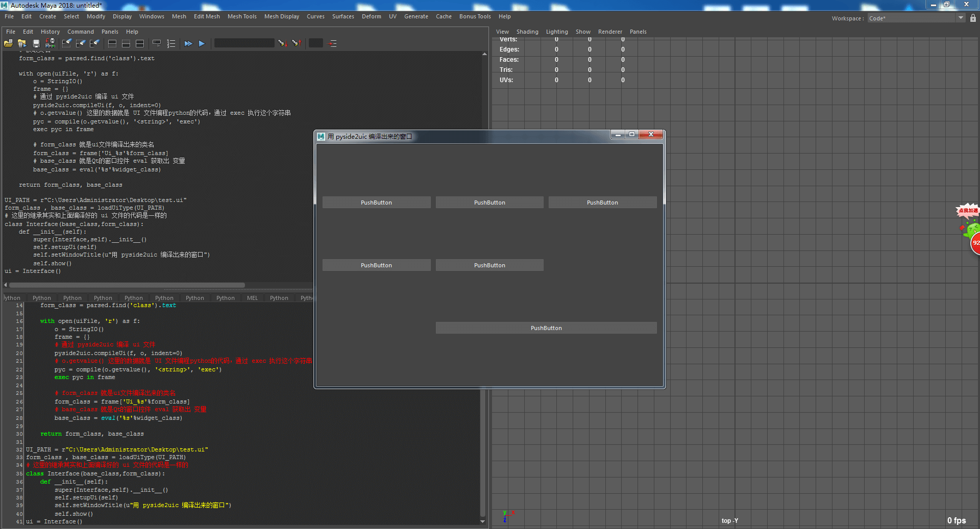This screenshot has height=529, width=980.
Task: Click the '0 fps' frame rate readout
Action: 957,520
